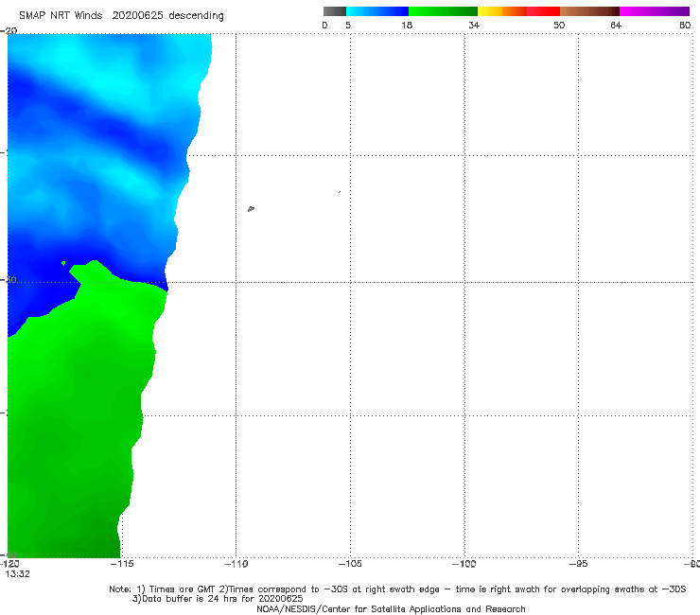Click the scale label '50'
The height and width of the screenshot is (615, 700).
point(559,25)
